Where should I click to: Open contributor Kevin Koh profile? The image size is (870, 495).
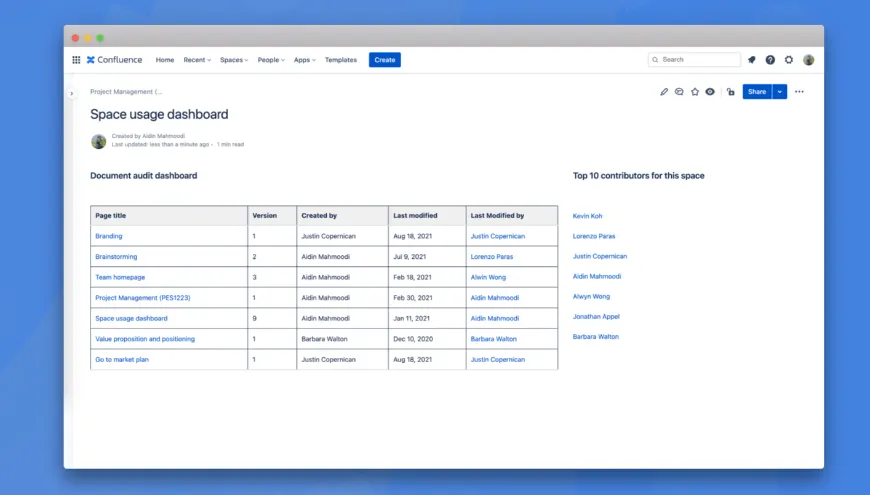click(587, 216)
